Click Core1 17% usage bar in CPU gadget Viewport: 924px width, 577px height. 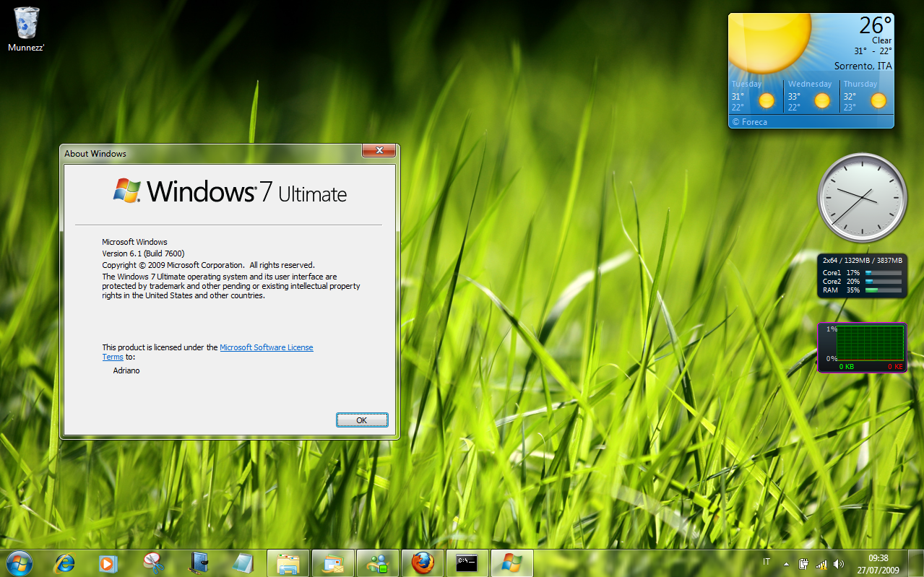[x=884, y=272]
